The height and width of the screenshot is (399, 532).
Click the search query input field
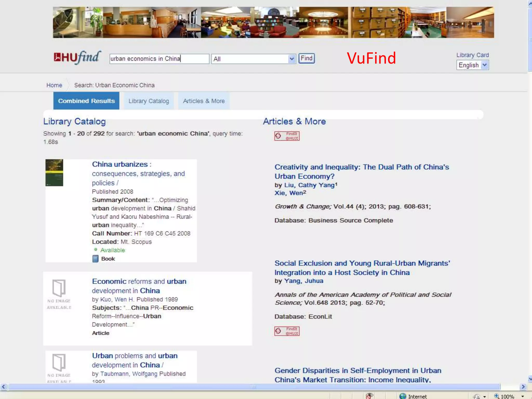pyautogui.click(x=159, y=59)
